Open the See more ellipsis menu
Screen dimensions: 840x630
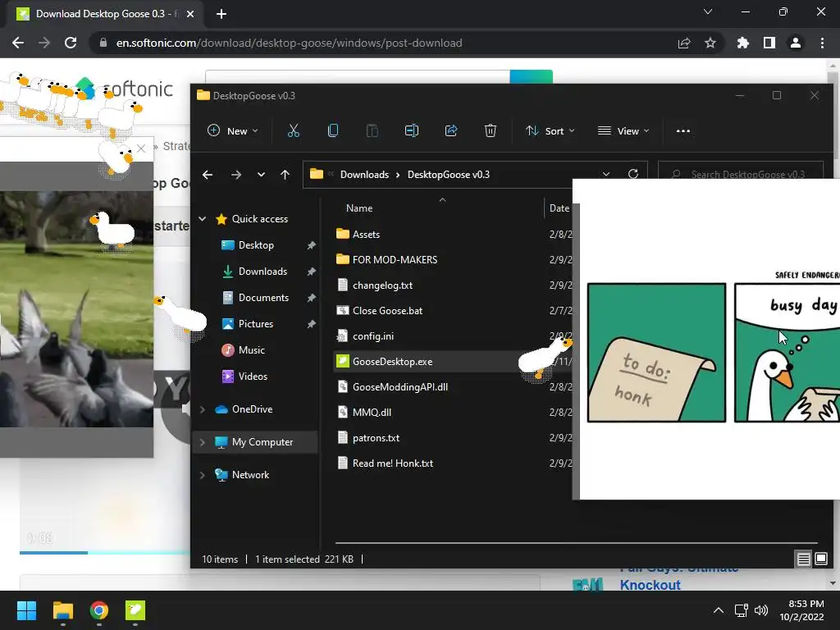click(683, 130)
